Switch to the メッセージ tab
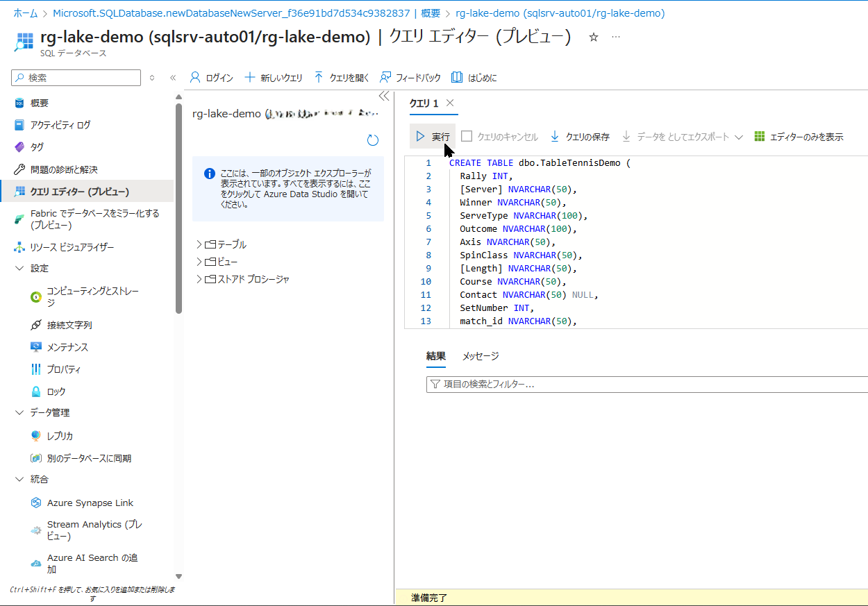 [x=481, y=356]
